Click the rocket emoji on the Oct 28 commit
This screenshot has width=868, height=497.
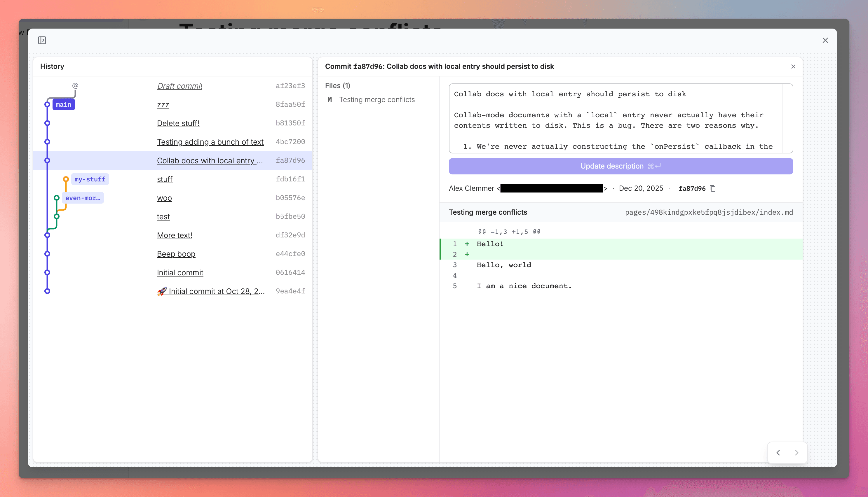[162, 291]
